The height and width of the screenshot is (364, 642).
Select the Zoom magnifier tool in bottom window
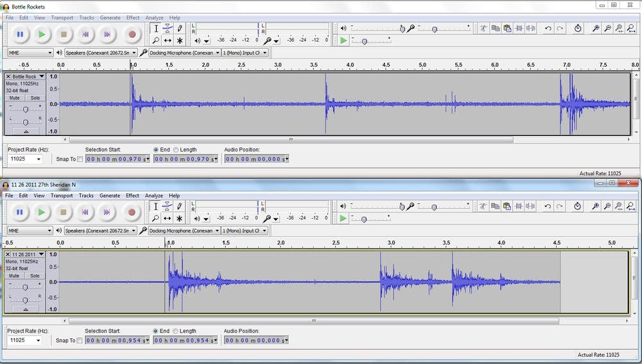(155, 218)
